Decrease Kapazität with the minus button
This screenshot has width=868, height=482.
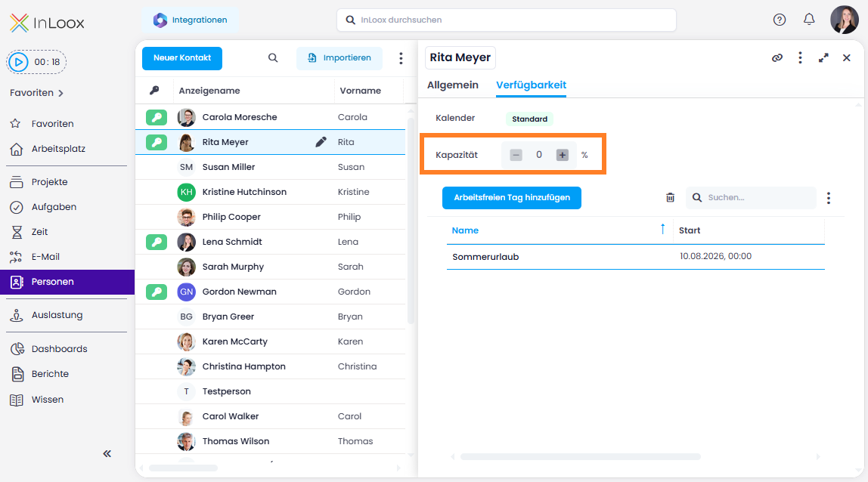point(516,155)
